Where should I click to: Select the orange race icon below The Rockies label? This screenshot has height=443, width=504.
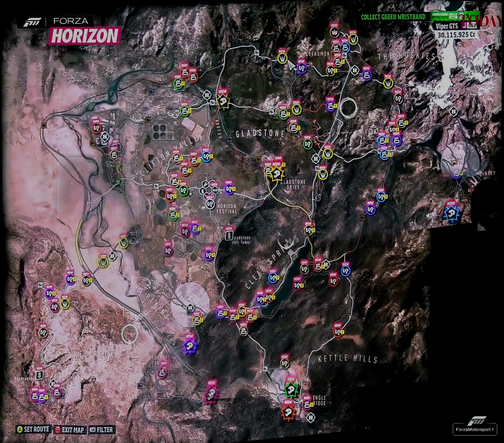pos(398,99)
